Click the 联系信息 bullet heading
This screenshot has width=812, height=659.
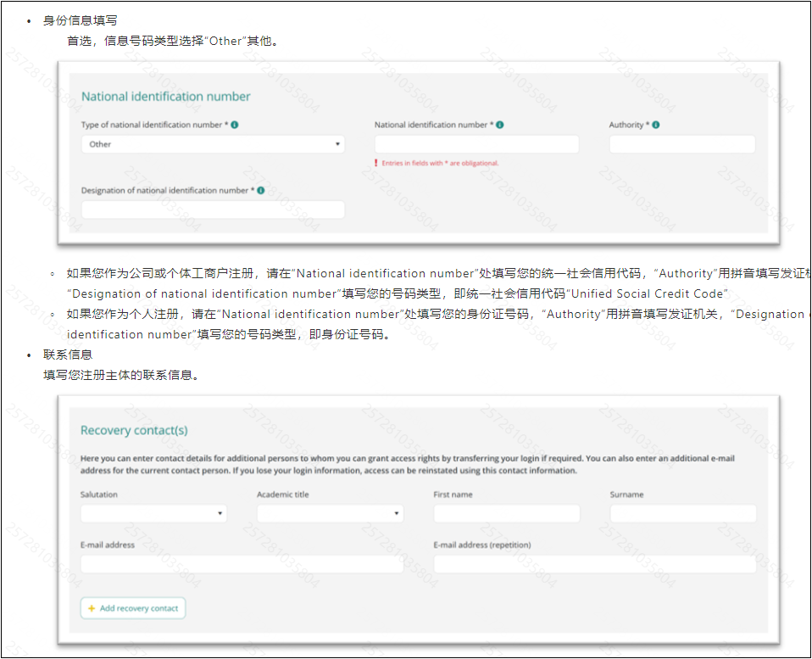68,355
